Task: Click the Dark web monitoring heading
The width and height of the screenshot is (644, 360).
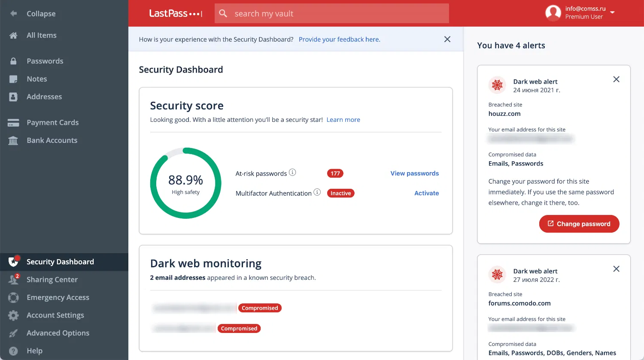Action: [206, 263]
